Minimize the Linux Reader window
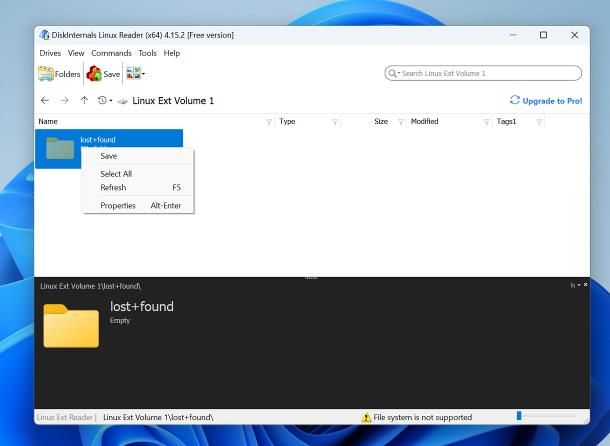The width and height of the screenshot is (610, 446). (514, 35)
